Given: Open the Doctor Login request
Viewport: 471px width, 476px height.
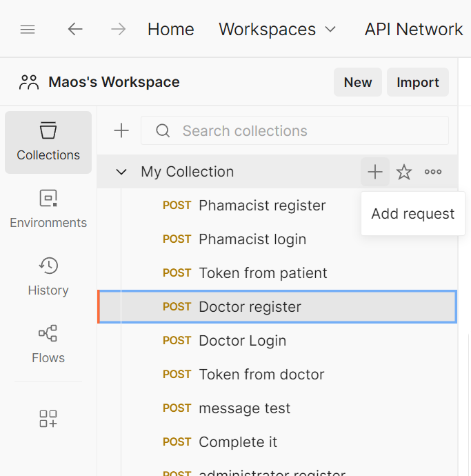Looking at the screenshot, I should pyautogui.click(x=277, y=341).
